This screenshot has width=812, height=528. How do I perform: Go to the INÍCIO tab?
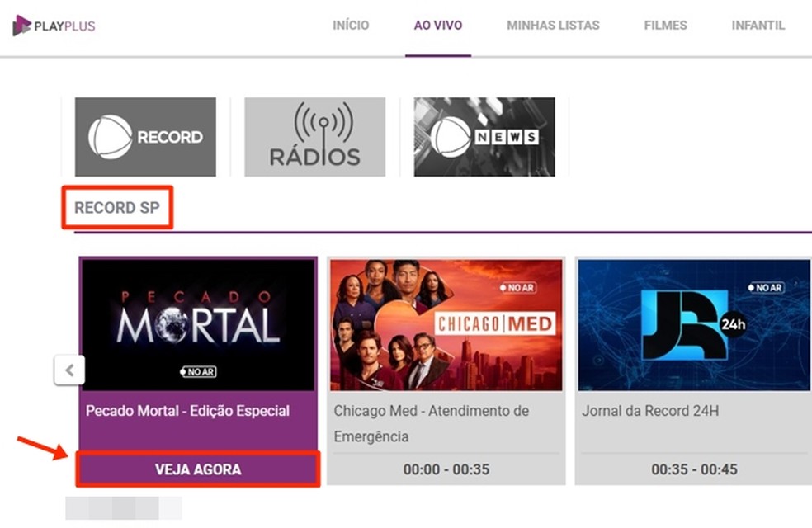[x=351, y=26]
